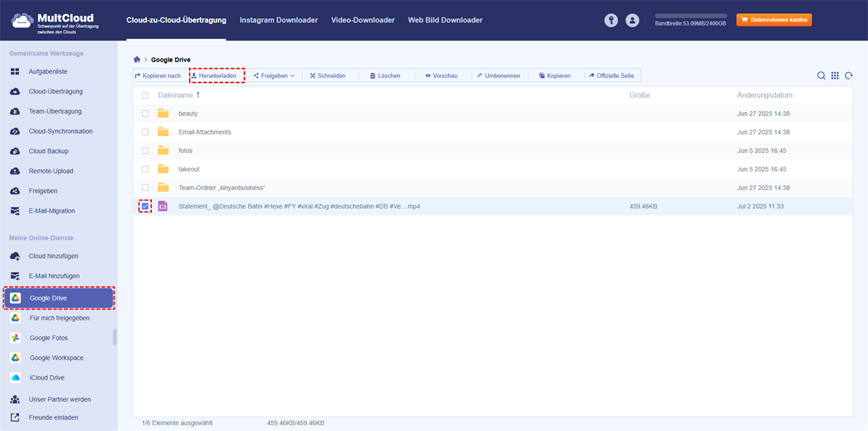Check the takeout folder checkbox

click(x=145, y=168)
